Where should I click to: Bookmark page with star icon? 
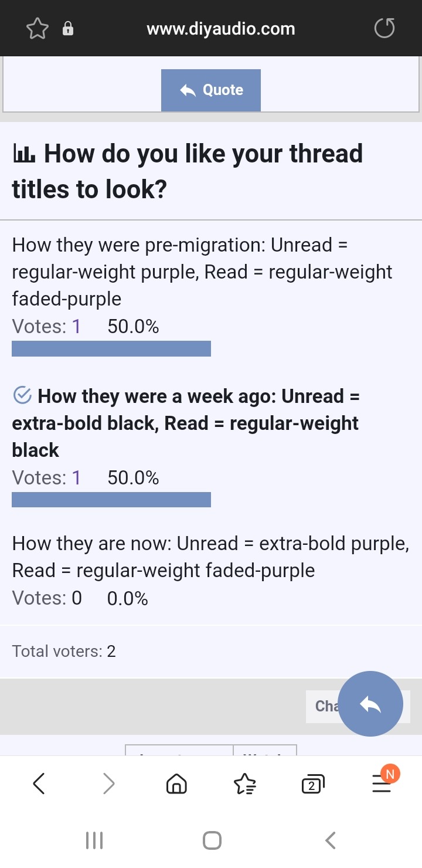[38, 29]
